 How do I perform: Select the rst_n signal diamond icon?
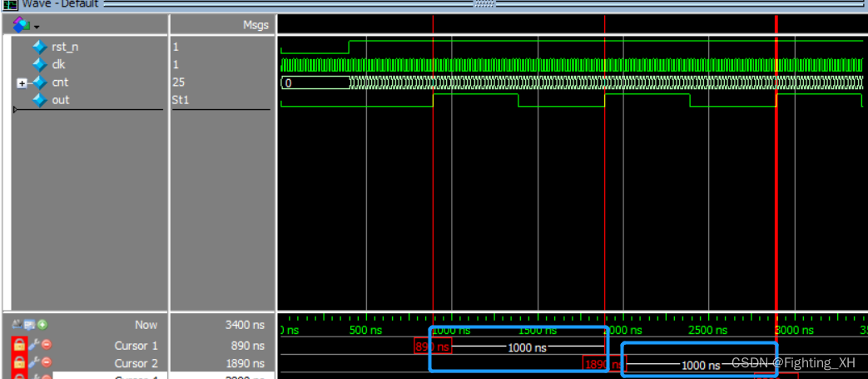tap(40, 47)
